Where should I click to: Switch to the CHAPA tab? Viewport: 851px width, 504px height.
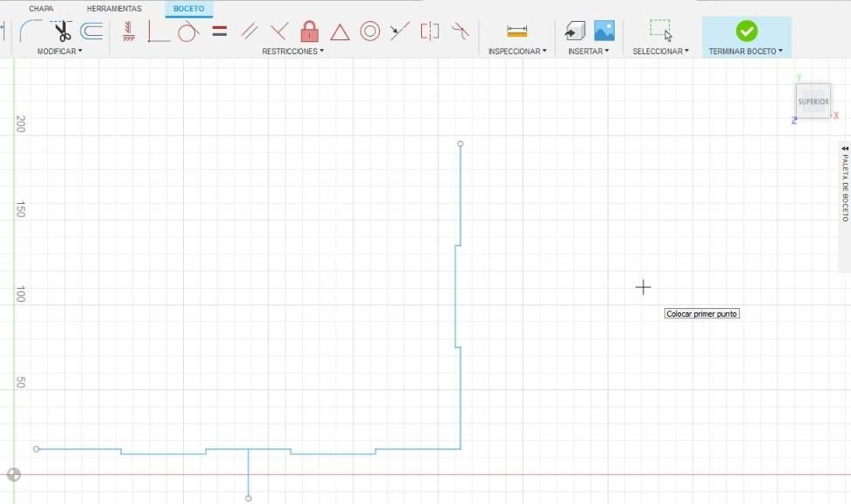point(41,9)
